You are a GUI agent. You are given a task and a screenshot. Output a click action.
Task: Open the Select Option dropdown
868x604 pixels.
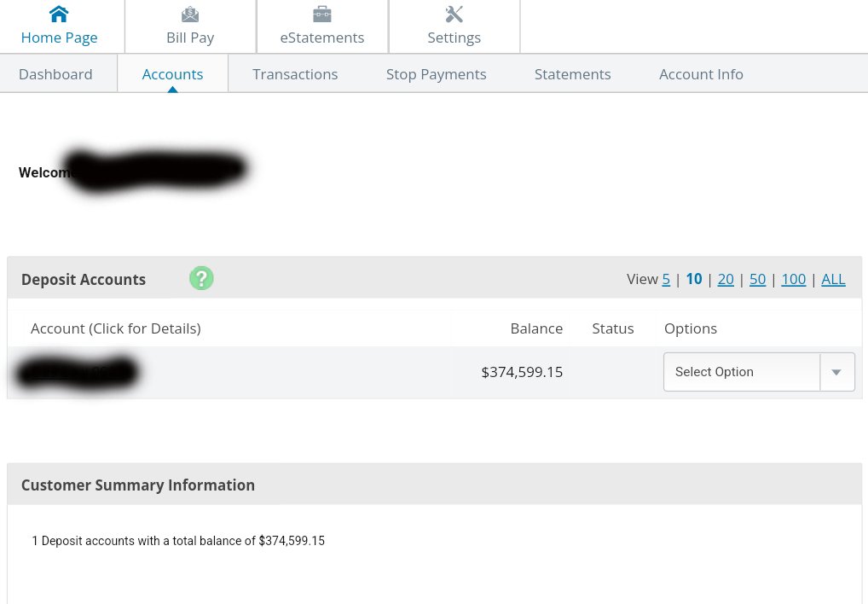click(x=759, y=372)
